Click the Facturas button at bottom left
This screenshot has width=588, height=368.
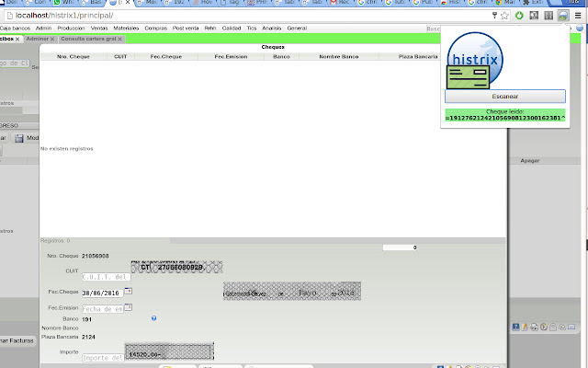click(17, 341)
